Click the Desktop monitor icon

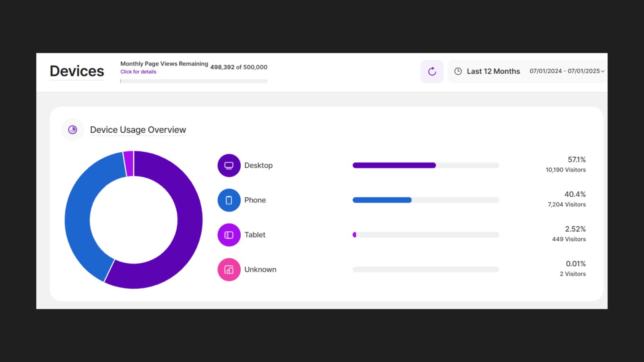(x=229, y=165)
